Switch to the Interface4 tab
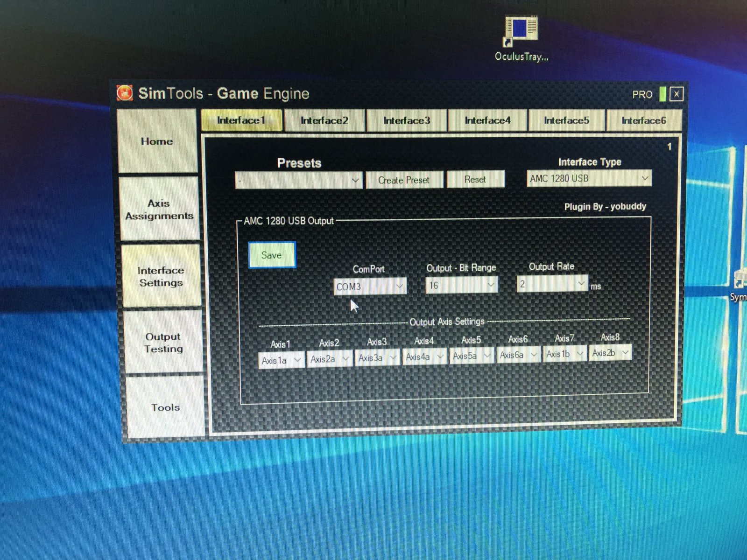This screenshot has height=560, width=747. (487, 121)
